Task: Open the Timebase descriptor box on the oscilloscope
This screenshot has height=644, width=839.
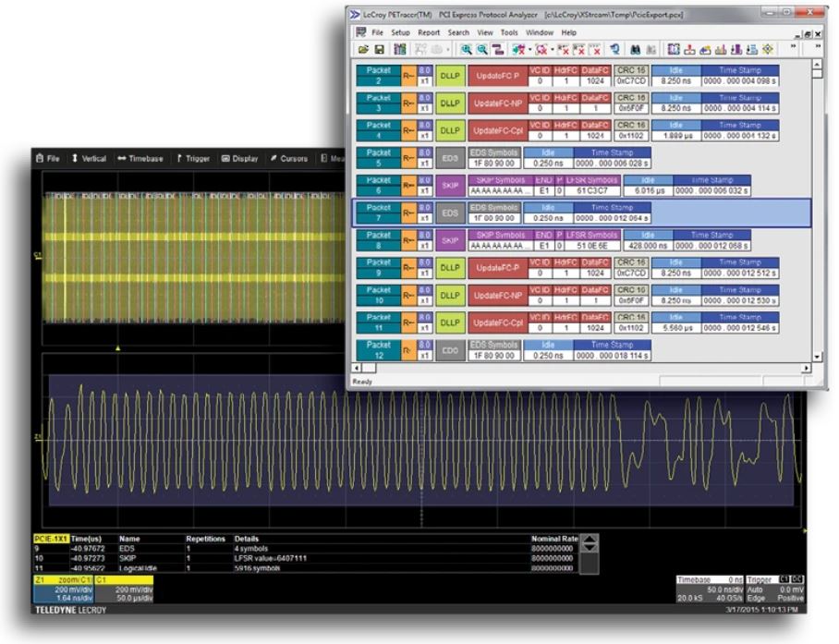Action: pos(710,589)
